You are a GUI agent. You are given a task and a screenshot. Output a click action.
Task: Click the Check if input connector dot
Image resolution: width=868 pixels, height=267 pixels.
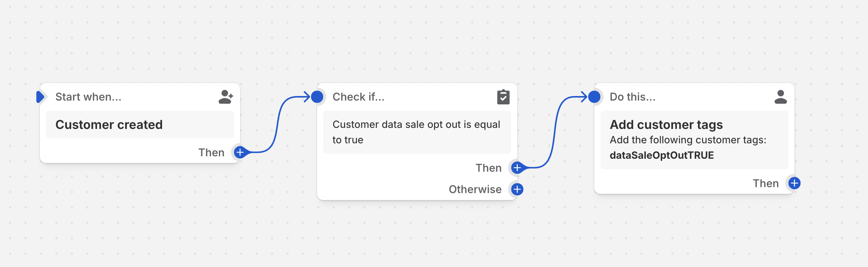317,97
